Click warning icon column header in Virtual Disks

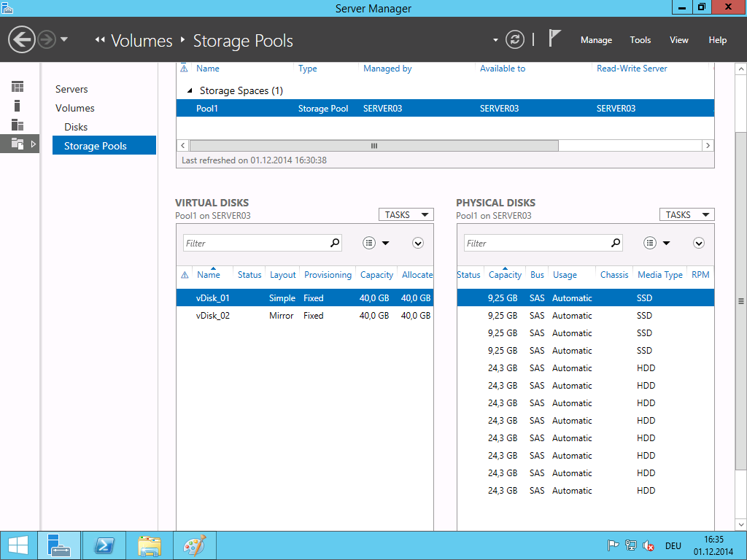(185, 275)
